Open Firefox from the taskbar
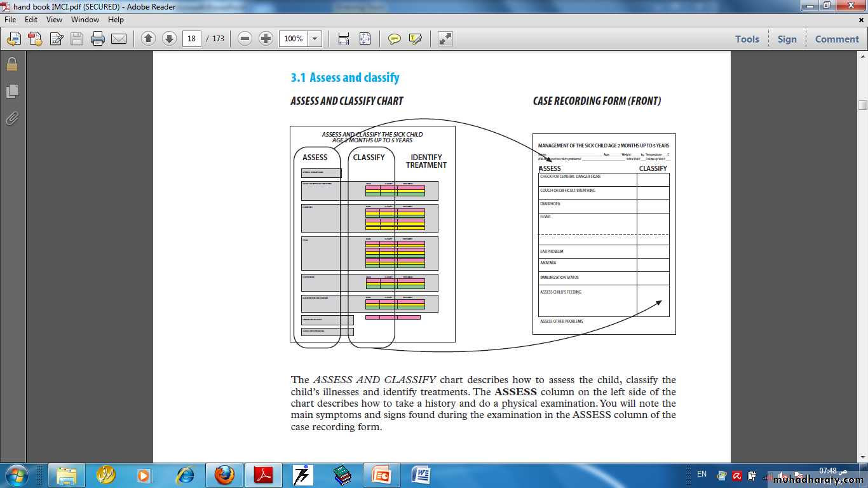The height and width of the screenshot is (488, 868). point(224,475)
